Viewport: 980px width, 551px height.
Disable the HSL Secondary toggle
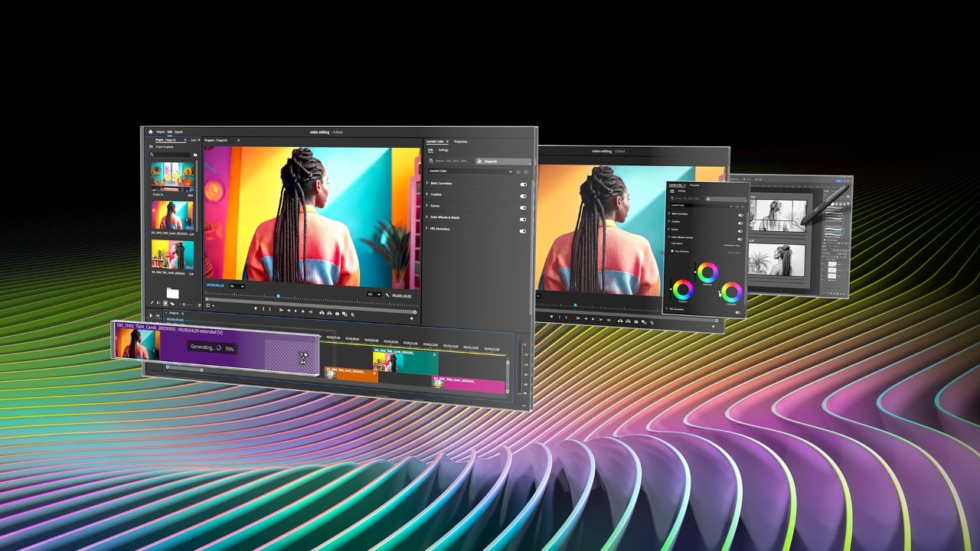coord(522,231)
